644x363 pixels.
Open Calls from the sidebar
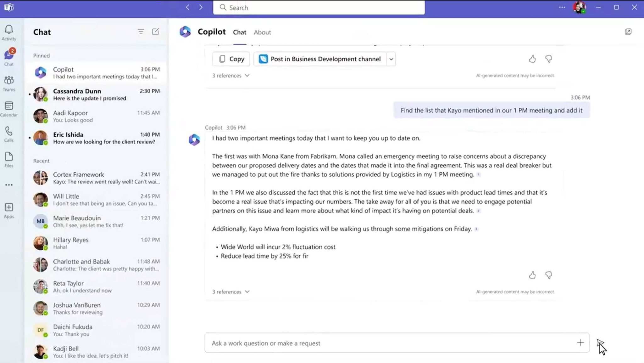pos(9,134)
